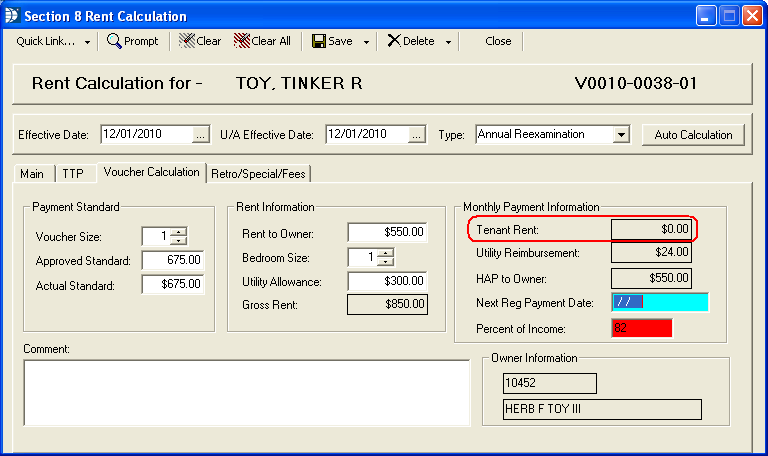
Task: Click the Utility Allowance field
Action: coord(387,281)
